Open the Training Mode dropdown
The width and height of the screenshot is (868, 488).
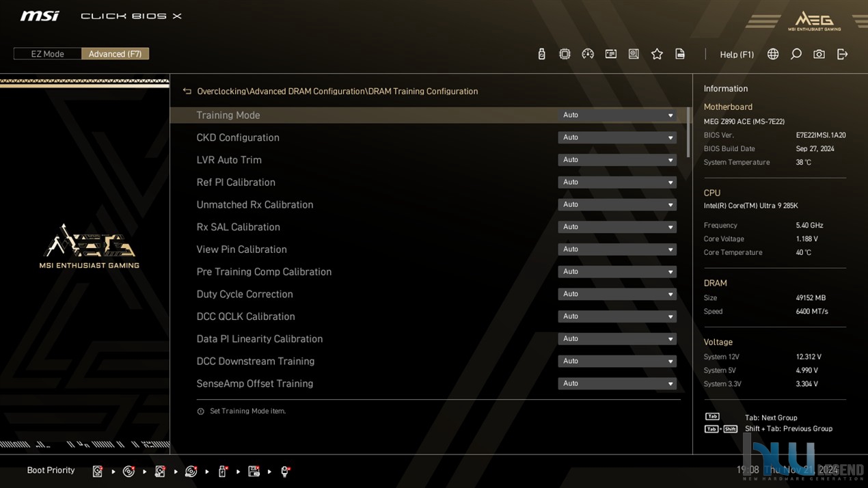click(617, 115)
